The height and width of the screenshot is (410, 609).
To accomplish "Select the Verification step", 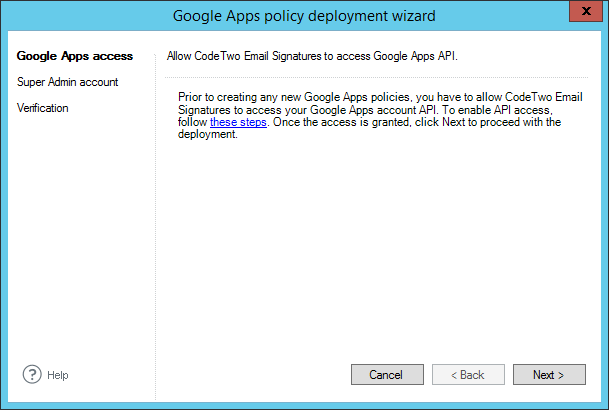I will 43,108.
